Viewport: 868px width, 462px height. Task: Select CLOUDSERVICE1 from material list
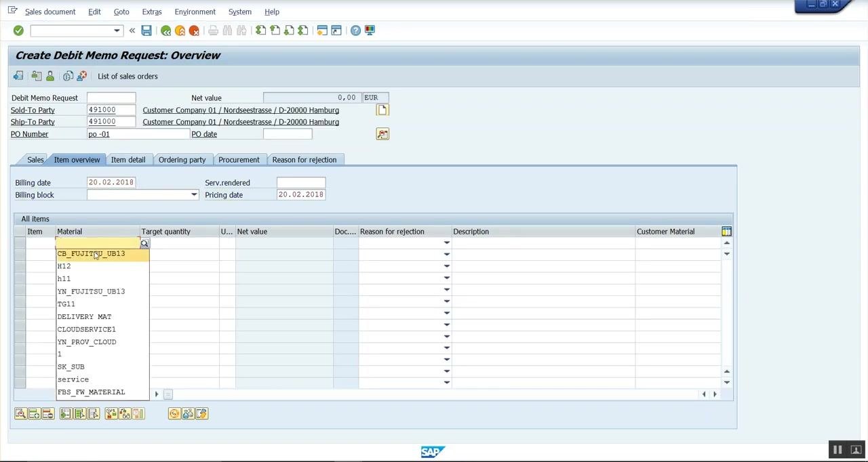click(102, 329)
